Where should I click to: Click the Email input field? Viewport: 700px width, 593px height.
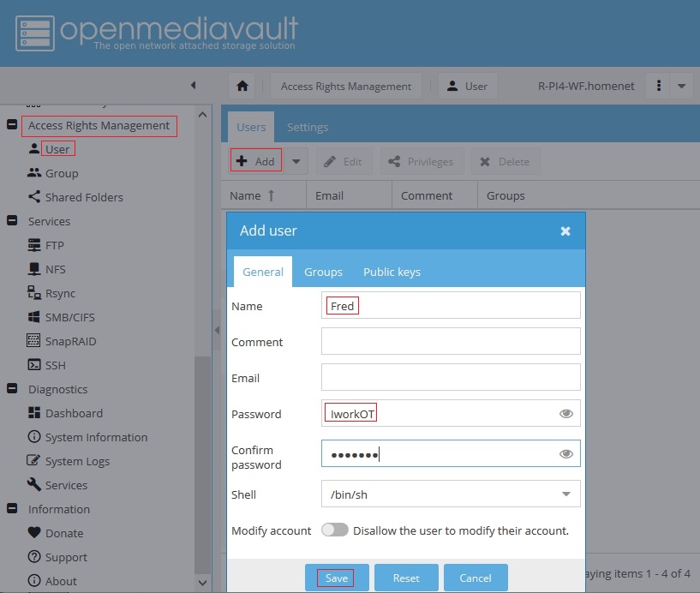(451, 378)
